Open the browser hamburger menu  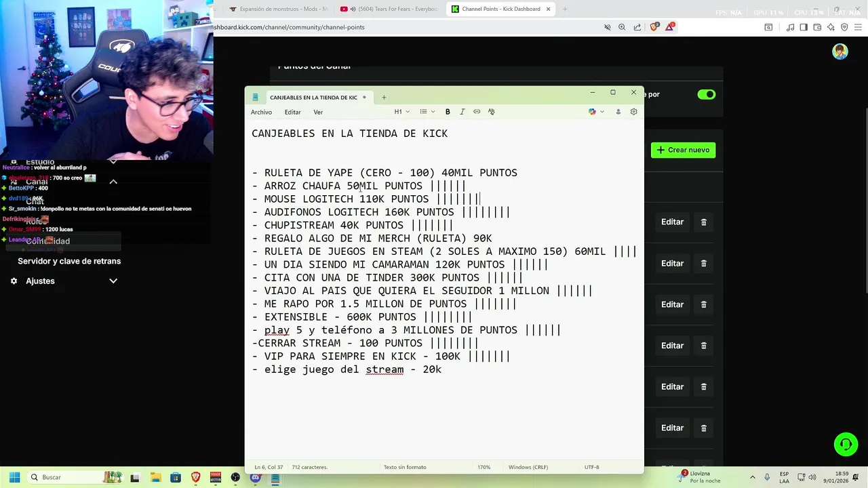click(x=859, y=27)
